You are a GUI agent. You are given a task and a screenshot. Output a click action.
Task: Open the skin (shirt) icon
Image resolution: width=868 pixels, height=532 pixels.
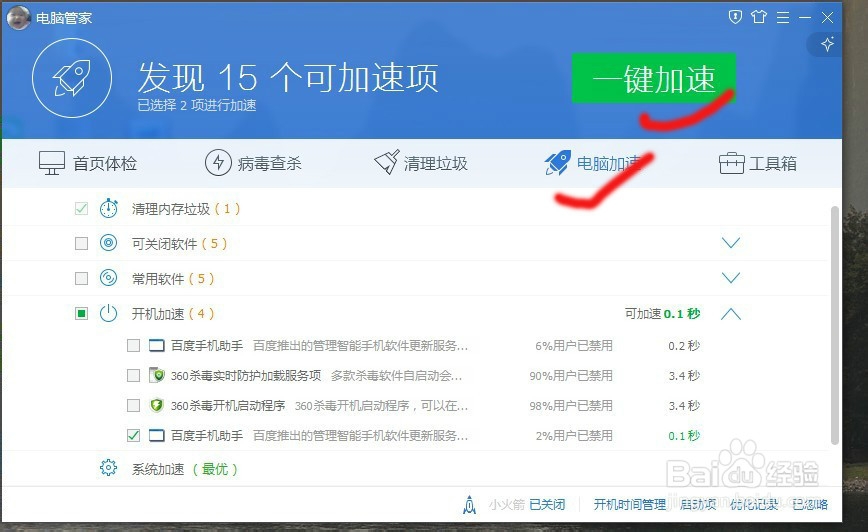tap(758, 17)
